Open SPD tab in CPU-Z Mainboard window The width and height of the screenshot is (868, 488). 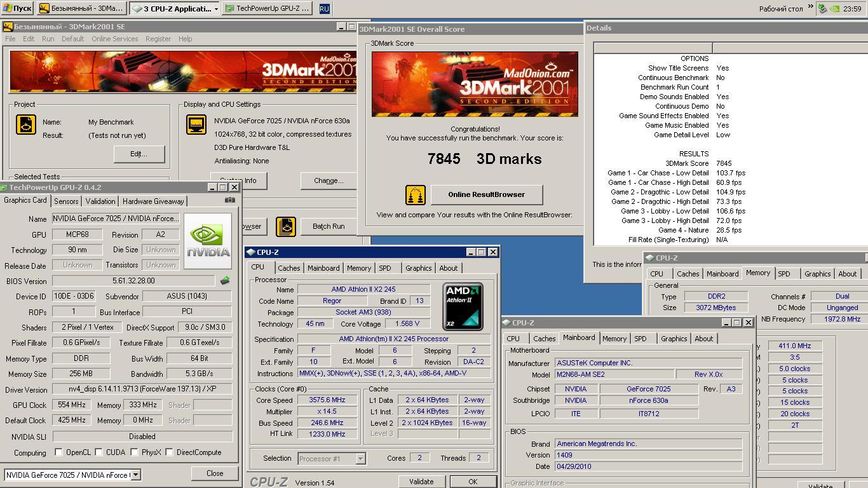tap(641, 339)
